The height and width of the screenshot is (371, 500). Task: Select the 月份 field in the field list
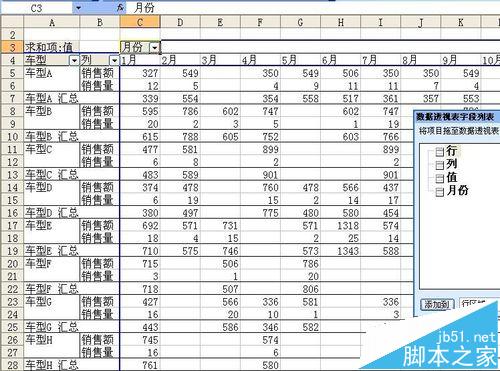pos(457,191)
